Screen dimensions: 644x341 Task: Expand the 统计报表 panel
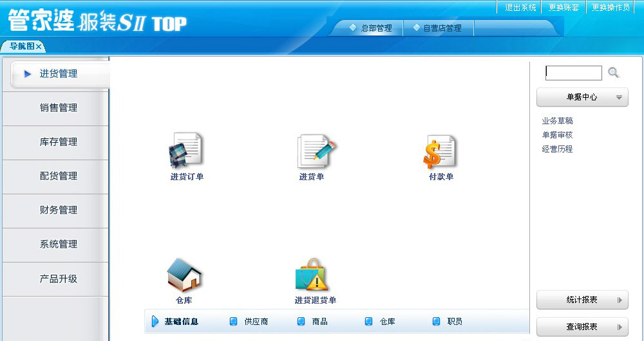pos(582,300)
